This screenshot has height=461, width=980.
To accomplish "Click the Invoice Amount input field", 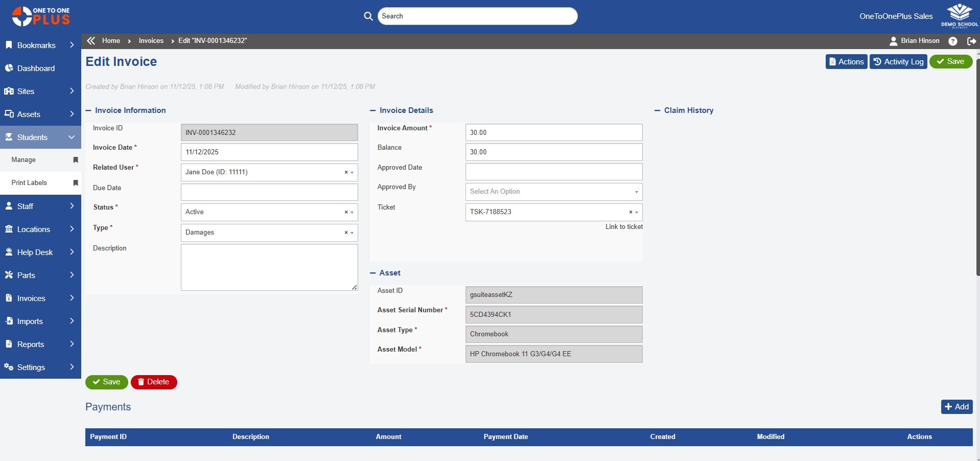I will (553, 132).
